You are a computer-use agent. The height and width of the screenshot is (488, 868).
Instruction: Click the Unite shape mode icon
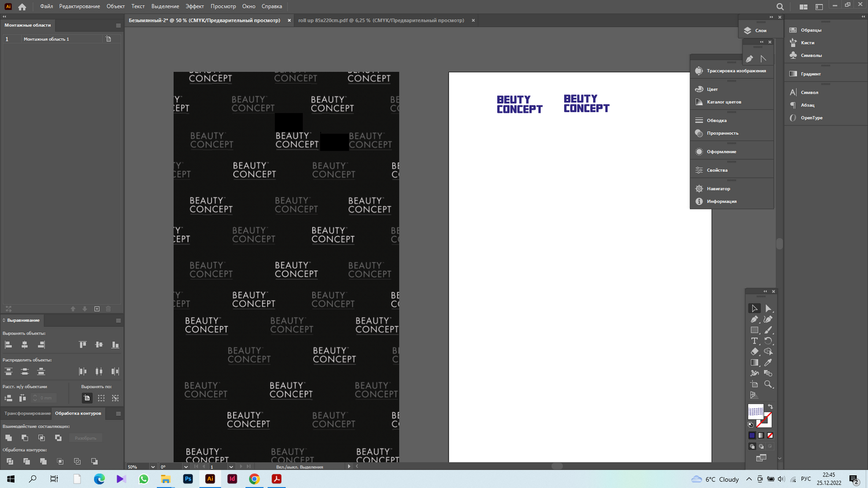click(8, 438)
